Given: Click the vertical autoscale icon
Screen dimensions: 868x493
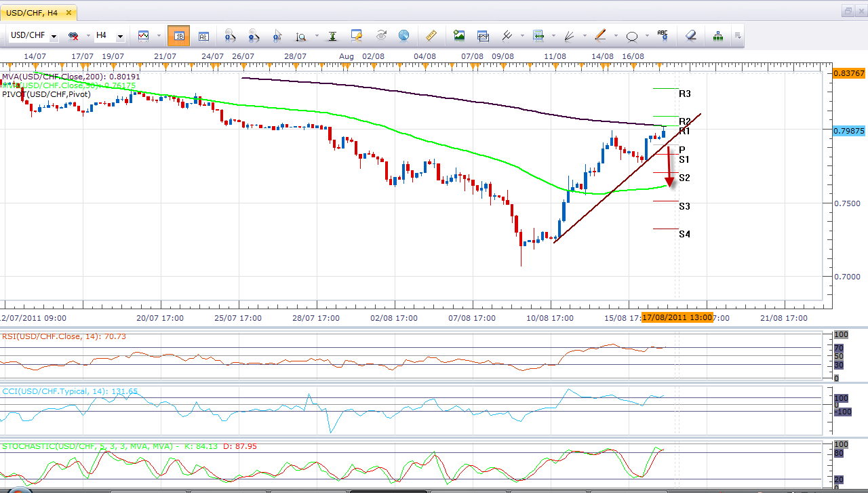Looking at the screenshot, I should 332,35.
